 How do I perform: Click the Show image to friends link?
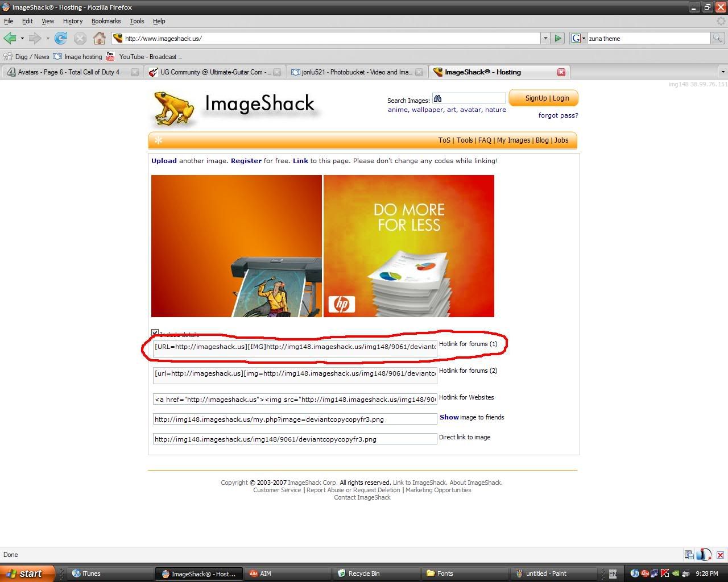449,417
